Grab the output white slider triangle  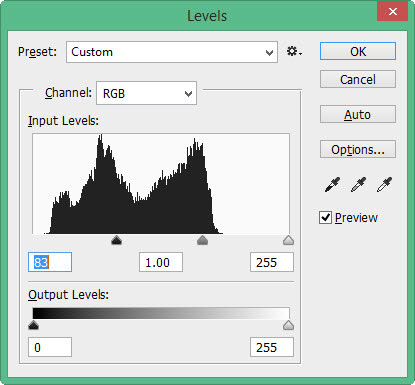click(x=288, y=325)
